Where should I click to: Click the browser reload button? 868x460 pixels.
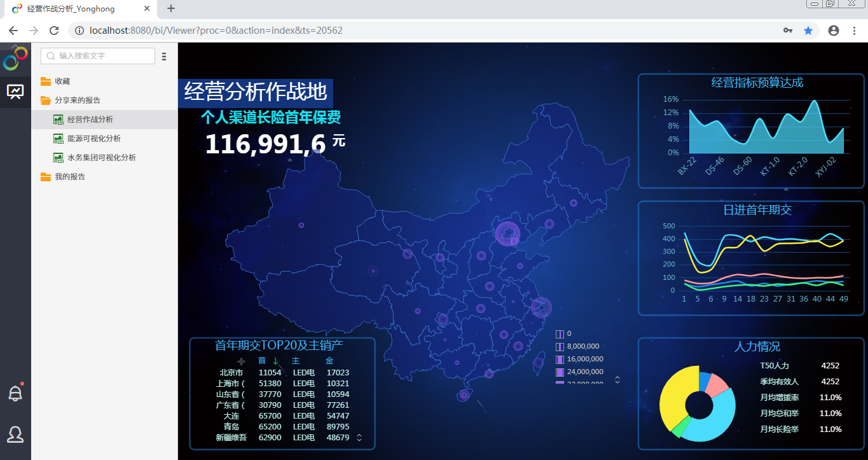click(54, 31)
